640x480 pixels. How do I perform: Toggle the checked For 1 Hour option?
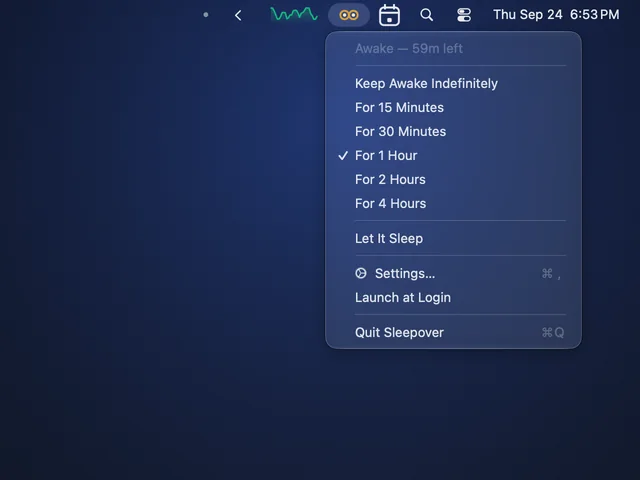453,156
